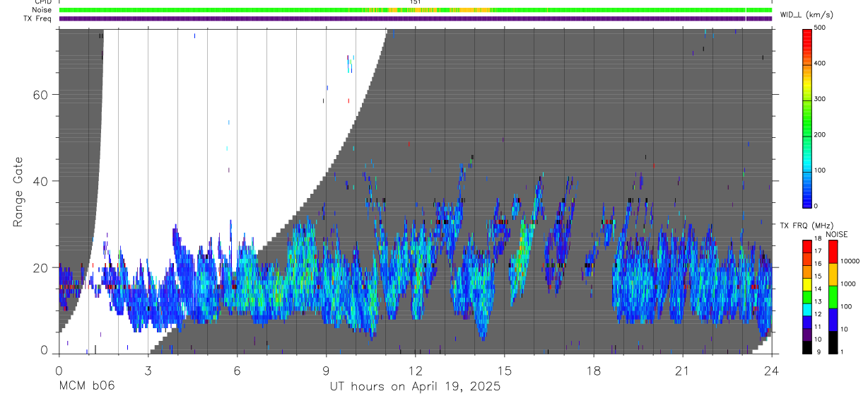This screenshot has height=401, width=868.
Task: Click the green segment of the NOISE scale
Action: 833,297
